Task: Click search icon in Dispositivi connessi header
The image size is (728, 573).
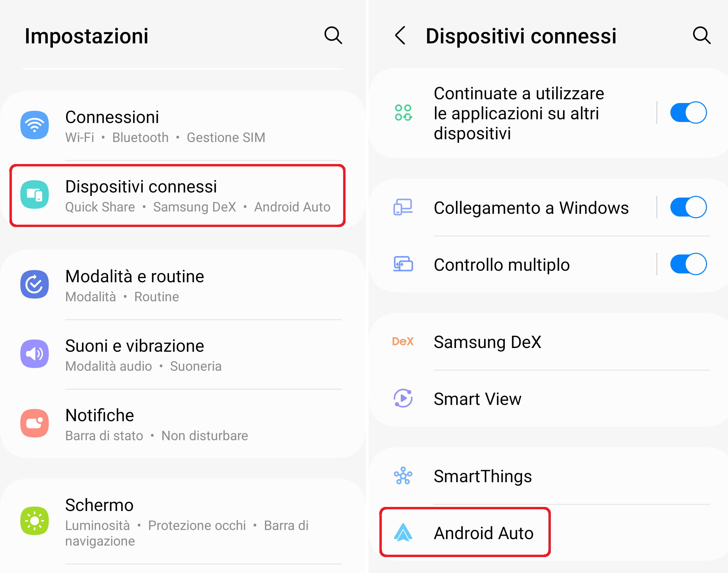Action: tap(701, 36)
